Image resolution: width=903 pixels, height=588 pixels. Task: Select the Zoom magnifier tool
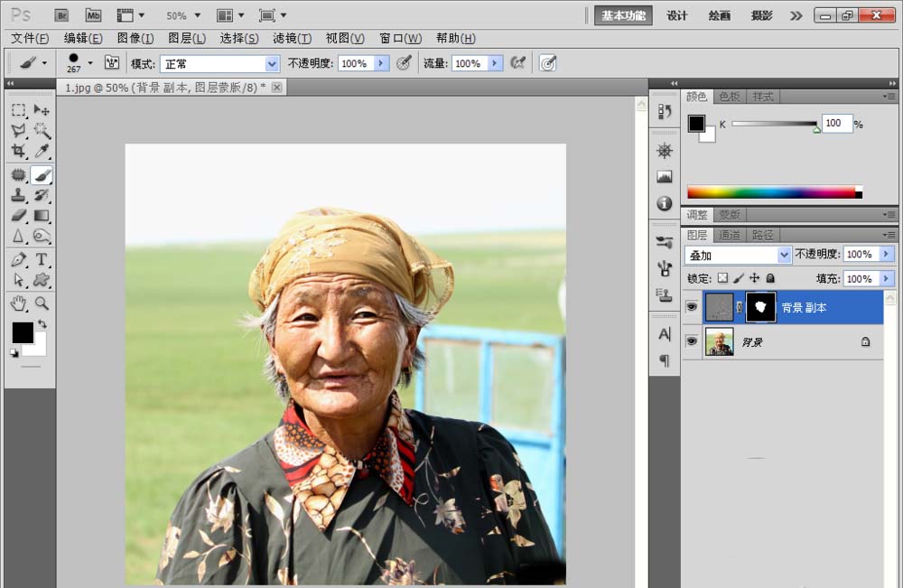tap(42, 303)
